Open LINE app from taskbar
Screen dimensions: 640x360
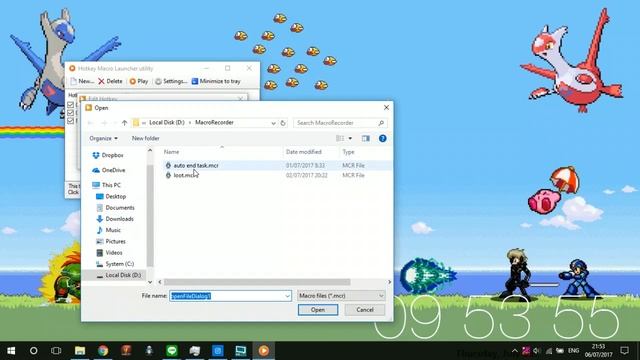click(x=172, y=351)
